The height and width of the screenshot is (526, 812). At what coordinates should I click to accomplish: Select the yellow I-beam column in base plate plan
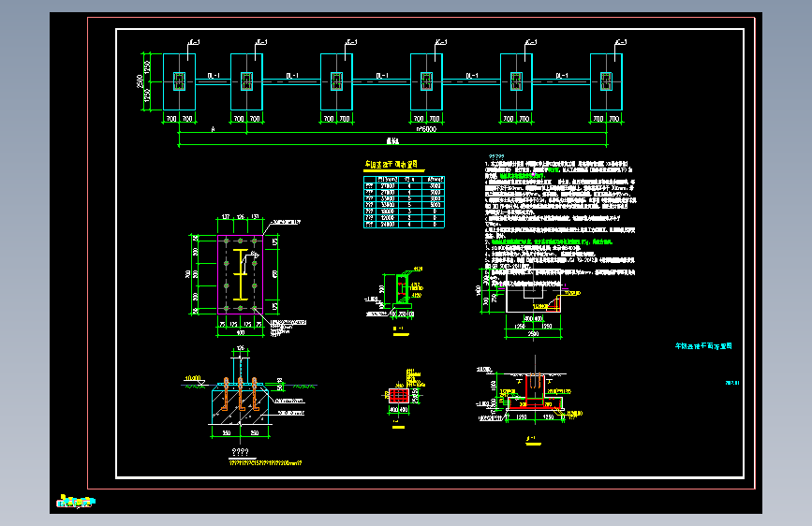pyautogui.click(x=241, y=274)
